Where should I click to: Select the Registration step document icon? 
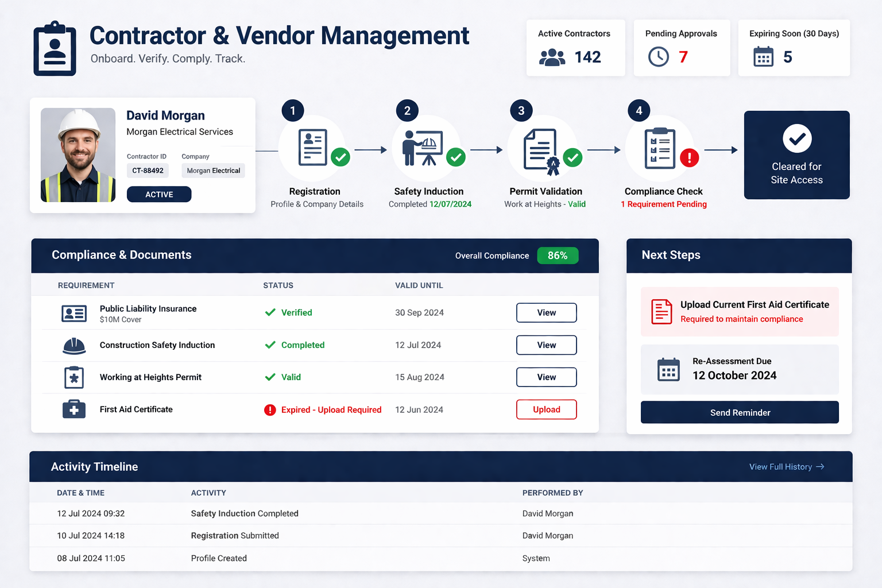point(314,146)
